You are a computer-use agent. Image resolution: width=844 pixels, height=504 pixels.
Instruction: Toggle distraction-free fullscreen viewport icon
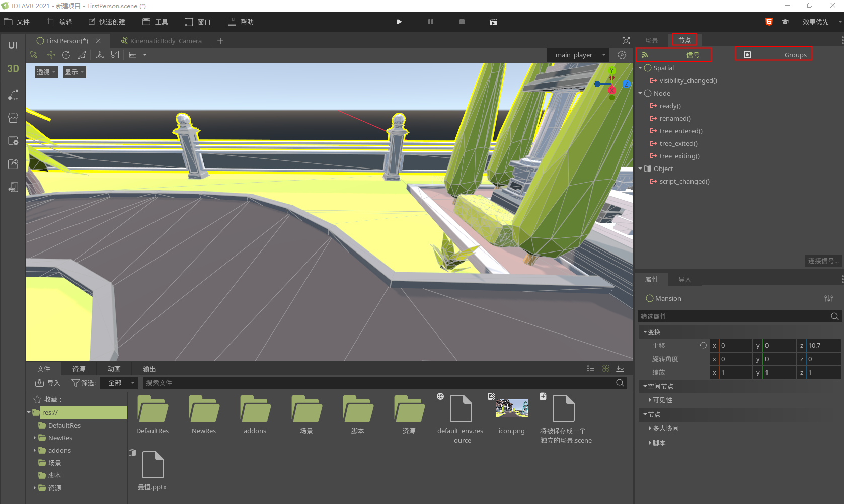(x=626, y=41)
